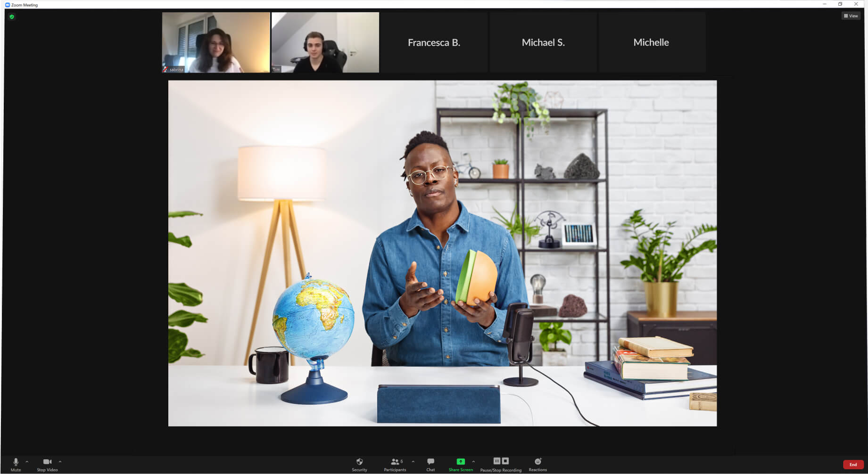Viewport: 868px width, 474px height.
Task: Expand video options arrow next to Stop Video
Action: point(60,462)
